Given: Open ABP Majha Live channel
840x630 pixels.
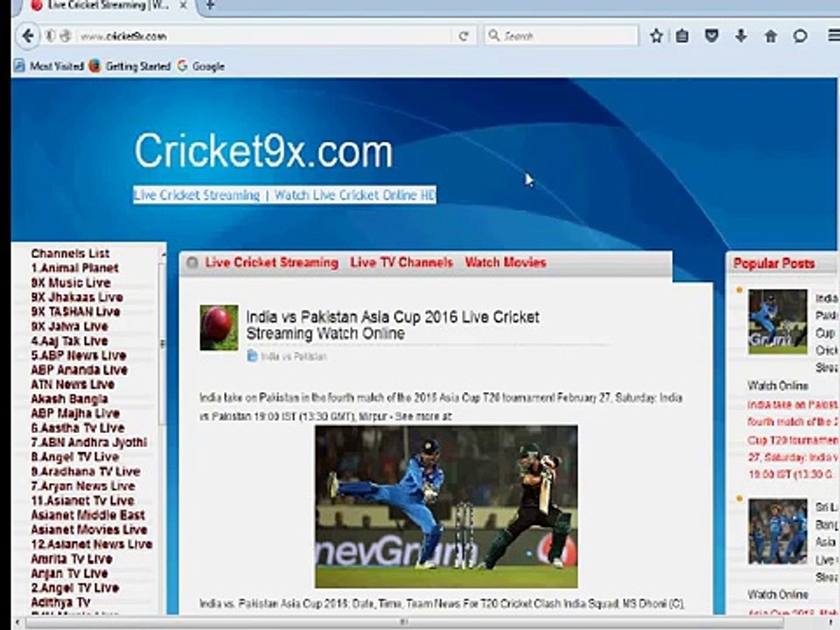Looking at the screenshot, I should coord(75,413).
